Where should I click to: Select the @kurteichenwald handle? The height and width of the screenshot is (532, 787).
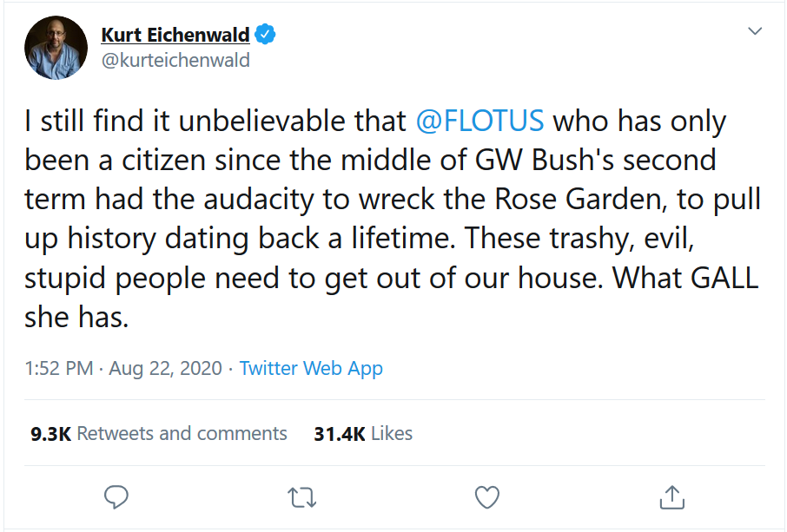click(x=175, y=60)
